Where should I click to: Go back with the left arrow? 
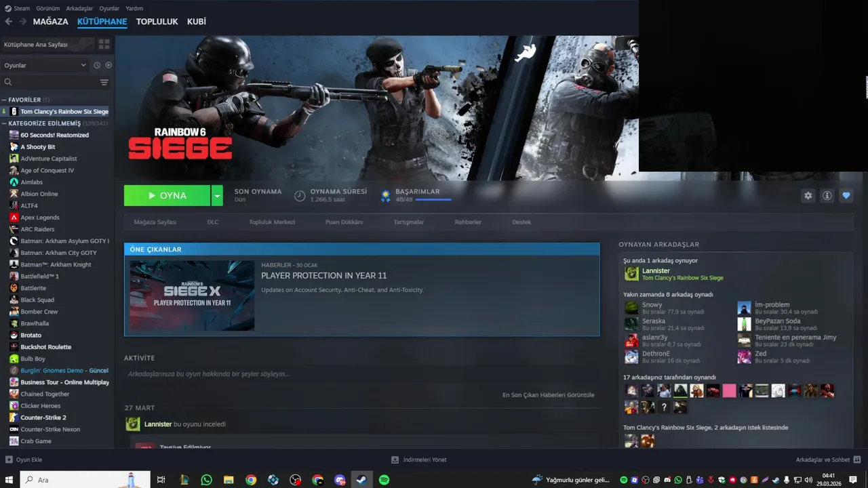point(9,22)
